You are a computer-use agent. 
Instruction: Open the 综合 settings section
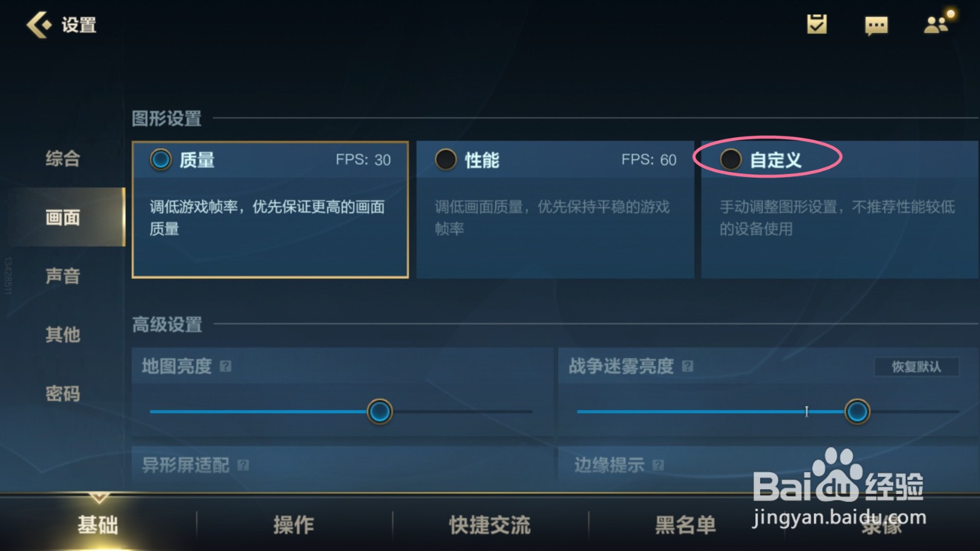click(62, 159)
